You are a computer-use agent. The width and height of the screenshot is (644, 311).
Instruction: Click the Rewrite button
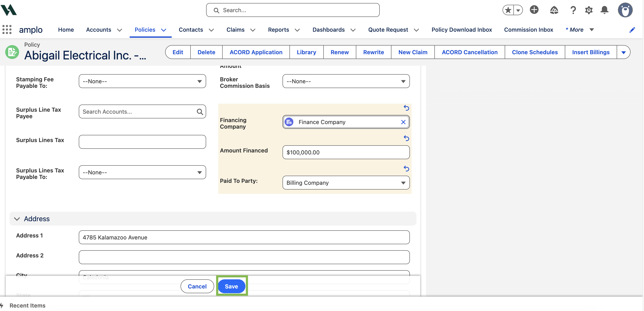pos(373,52)
